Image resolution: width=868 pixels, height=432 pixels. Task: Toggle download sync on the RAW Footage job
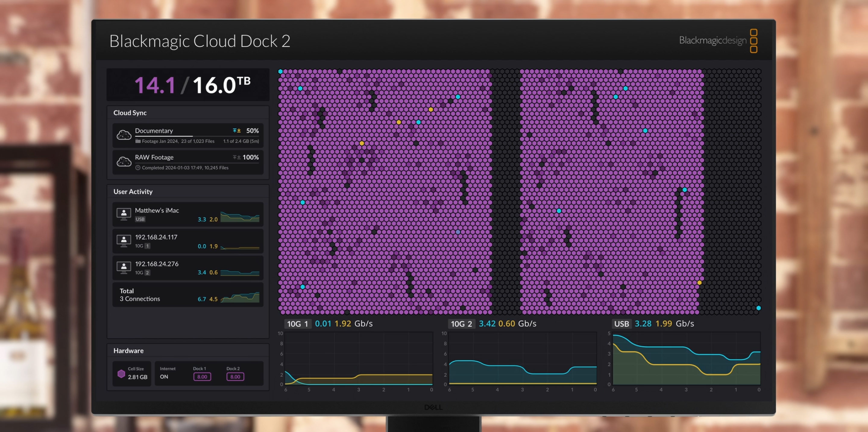239,157
